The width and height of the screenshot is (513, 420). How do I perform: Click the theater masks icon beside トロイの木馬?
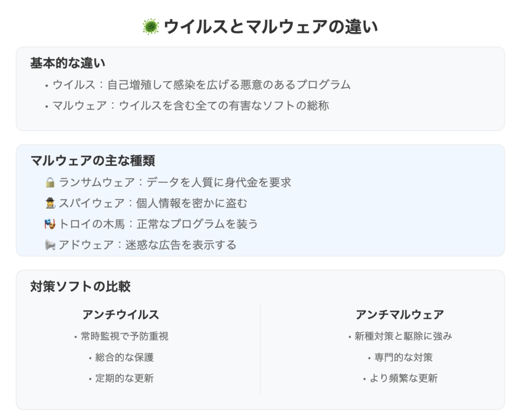tap(50, 224)
